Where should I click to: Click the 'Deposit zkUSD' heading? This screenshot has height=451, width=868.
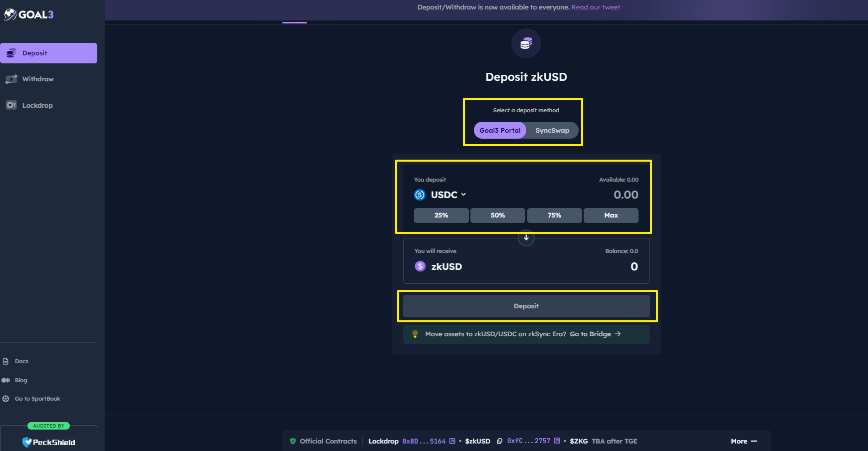point(526,77)
